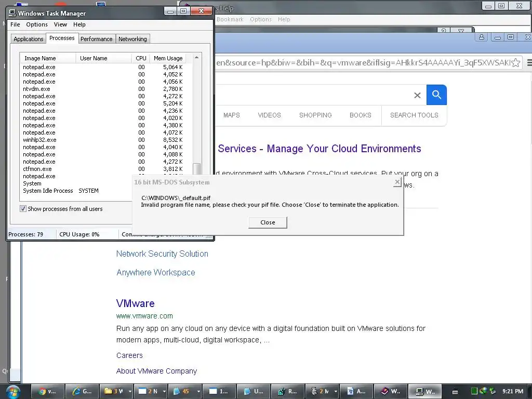Viewport: 532px width, 399px height.
Task: Open the VMware search result title
Action: pos(136,303)
